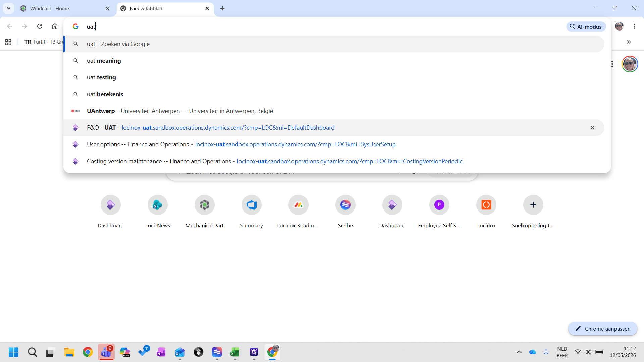Open OneNote from the taskbar
The width and height of the screenshot is (644, 362).
(x=161, y=352)
